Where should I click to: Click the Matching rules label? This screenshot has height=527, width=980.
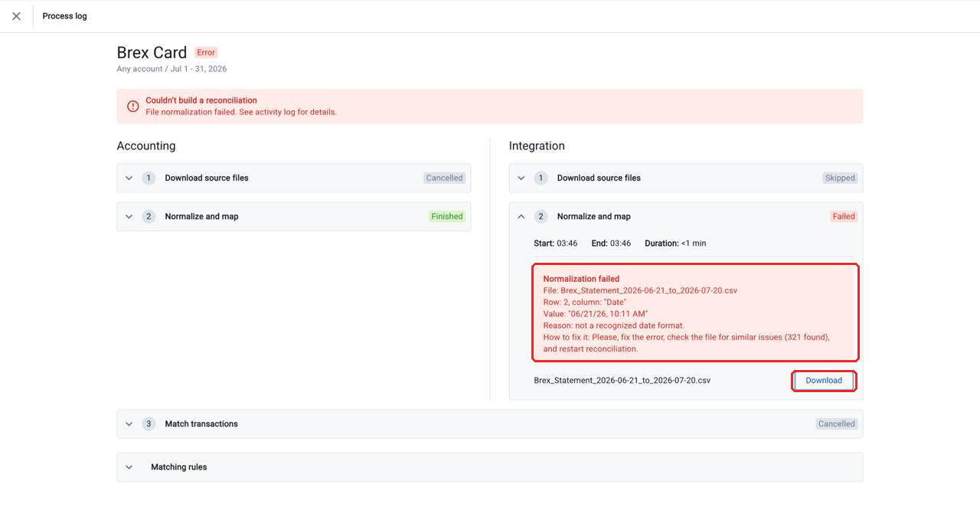(179, 467)
